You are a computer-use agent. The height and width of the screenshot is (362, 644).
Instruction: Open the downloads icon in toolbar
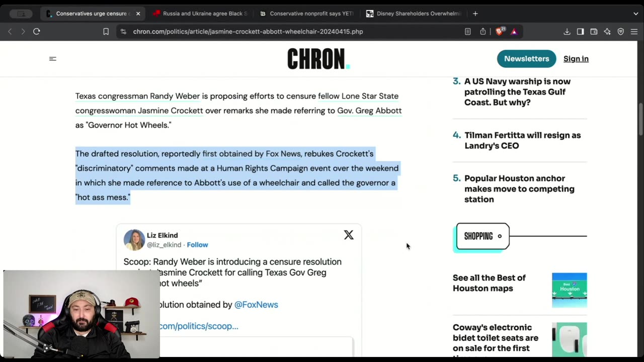[x=567, y=31]
